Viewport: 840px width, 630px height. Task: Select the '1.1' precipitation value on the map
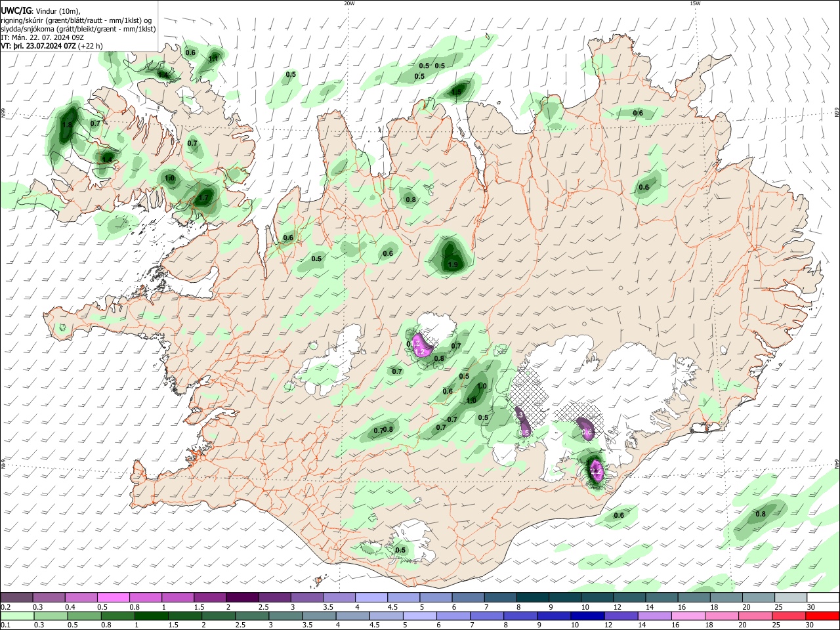pyautogui.click(x=213, y=58)
